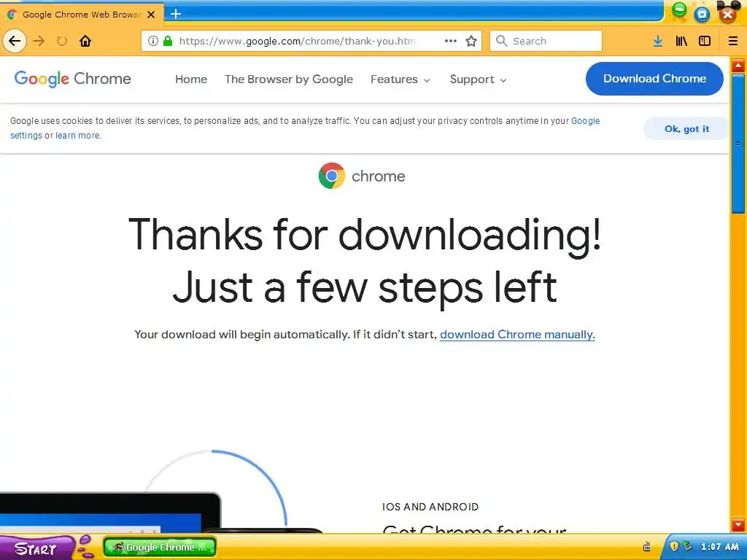View site information via the info icon
Viewport: 747px width, 560px height.
pyautogui.click(x=153, y=41)
